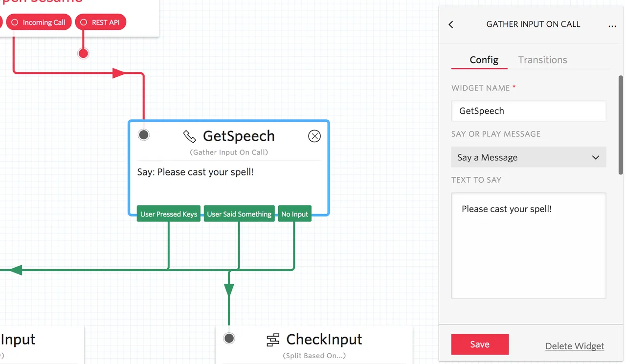Image resolution: width=626 pixels, height=364 pixels.
Task: Click the 'Say: Please cast your spell!' text
Action: [x=196, y=172]
